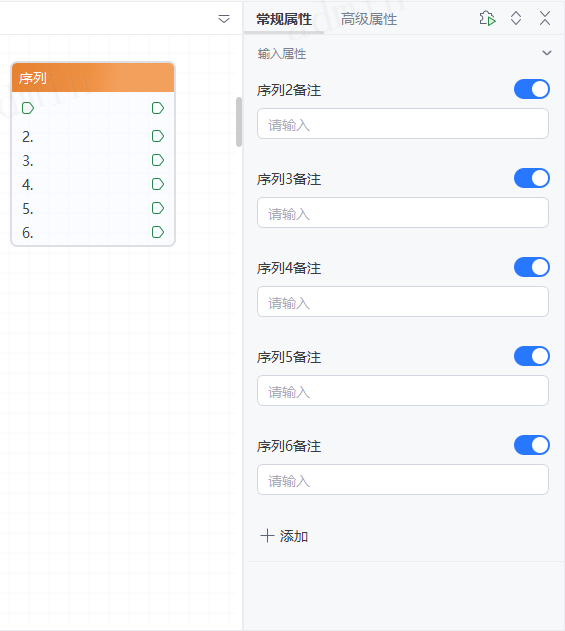Toggle the 序列4备注 switch
The height and width of the screenshot is (631, 565).
tap(532, 267)
